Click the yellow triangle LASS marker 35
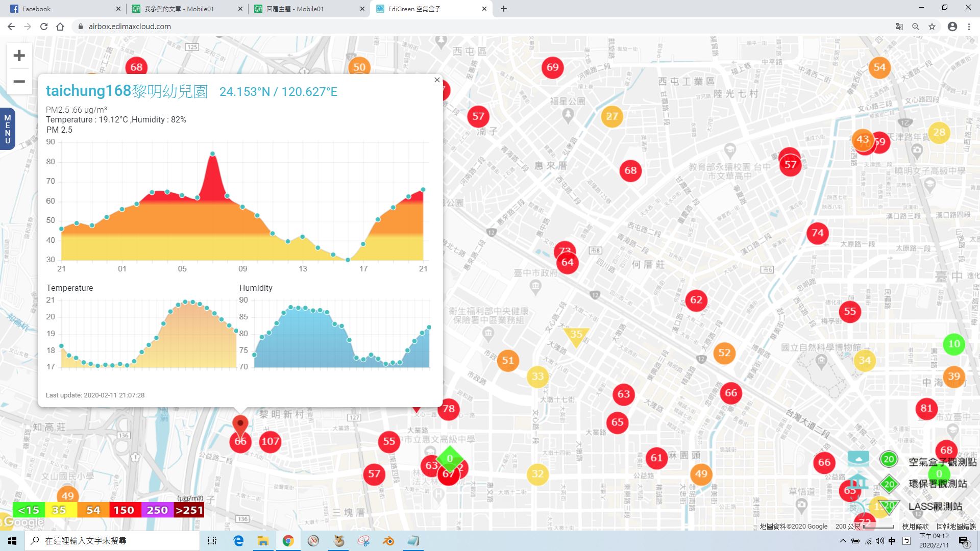Image resolution: width=980 pixels, height=551 pixels. 576,336
